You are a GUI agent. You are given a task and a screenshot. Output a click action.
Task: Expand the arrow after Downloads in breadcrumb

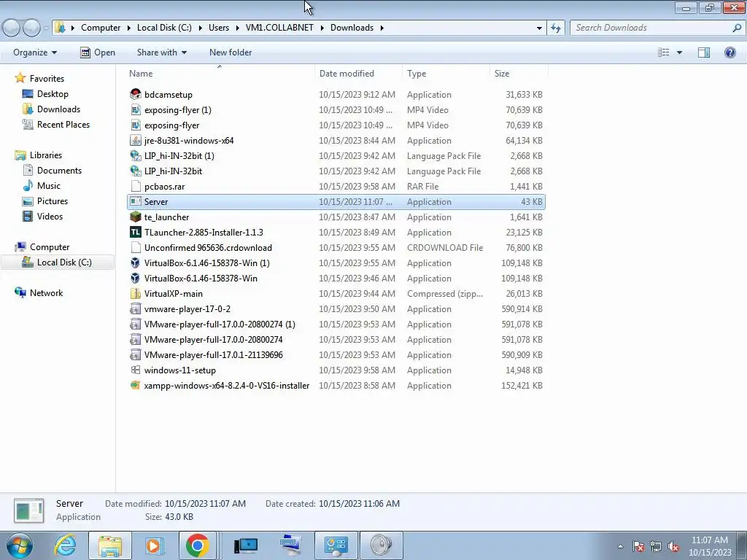[382, 28]
